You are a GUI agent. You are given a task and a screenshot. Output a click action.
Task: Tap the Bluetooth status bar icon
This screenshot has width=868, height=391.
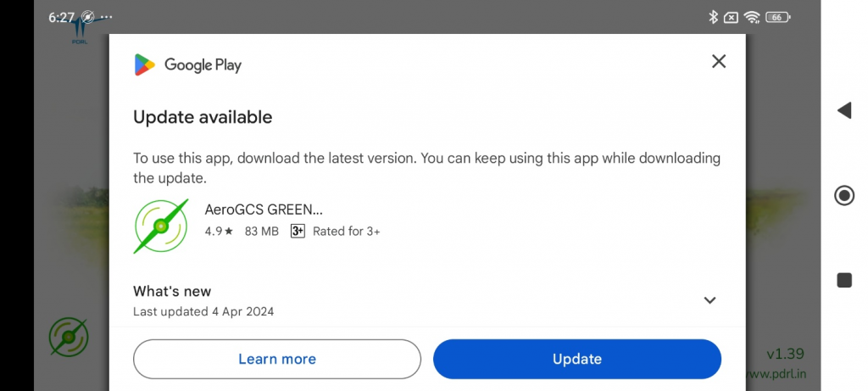tap(712, 17)
